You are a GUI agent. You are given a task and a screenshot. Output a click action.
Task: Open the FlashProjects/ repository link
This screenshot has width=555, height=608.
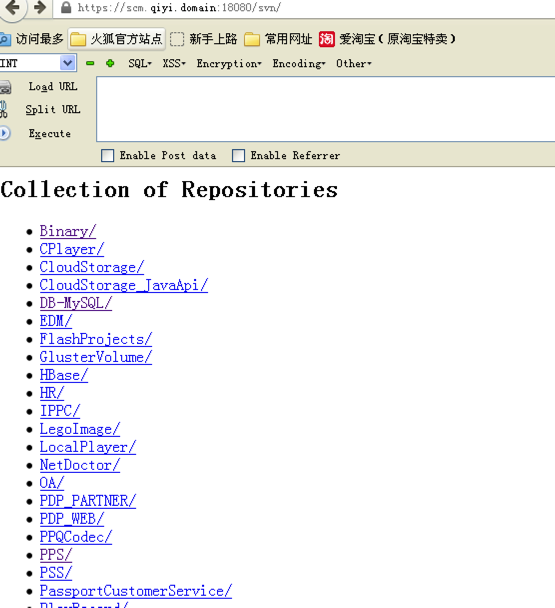tap(96, 339)
